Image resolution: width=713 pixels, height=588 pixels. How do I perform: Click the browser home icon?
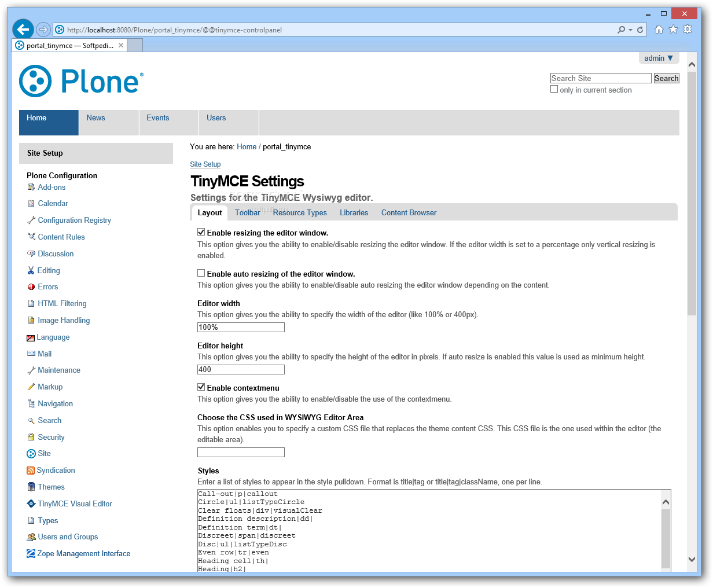[659, 30]
